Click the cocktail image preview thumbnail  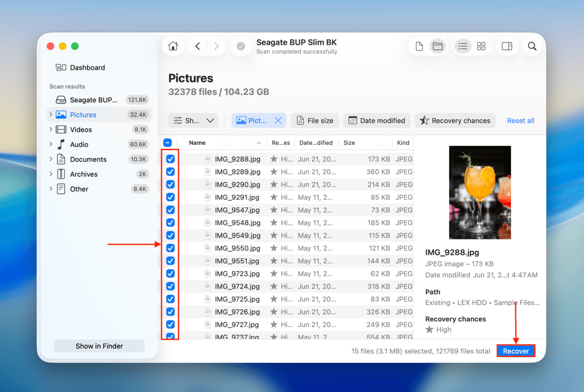(x=480, y=192)
